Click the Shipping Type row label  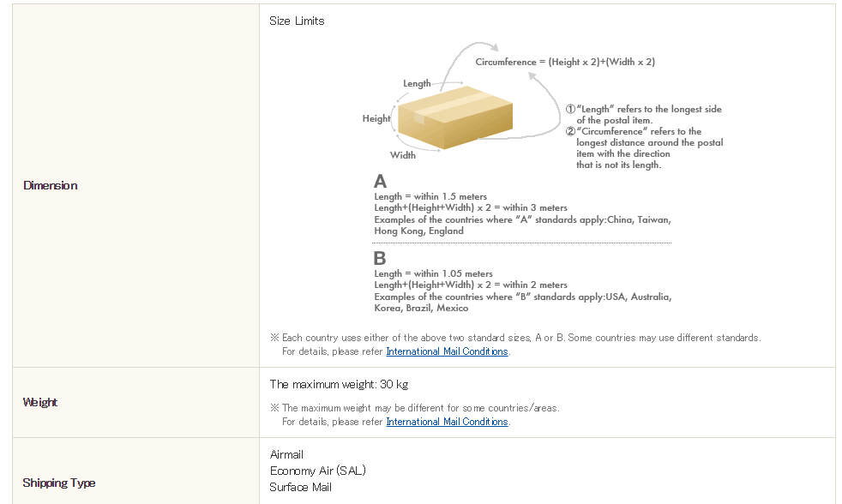(x=59, y=483)
